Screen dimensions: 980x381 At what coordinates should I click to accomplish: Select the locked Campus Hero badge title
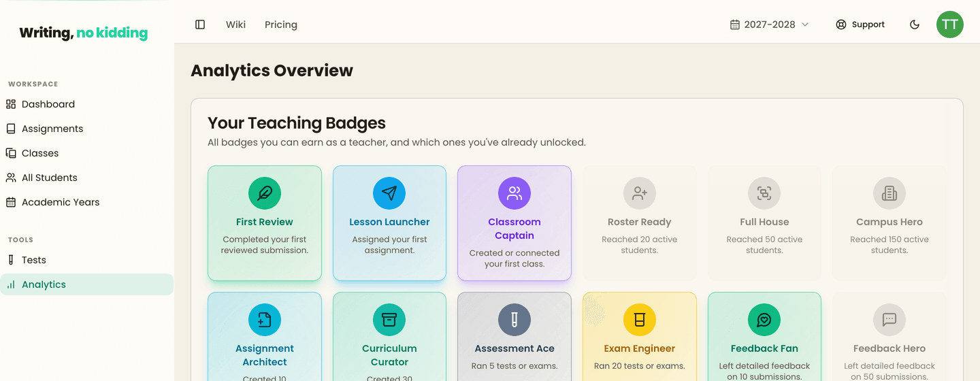coord(889,222)
